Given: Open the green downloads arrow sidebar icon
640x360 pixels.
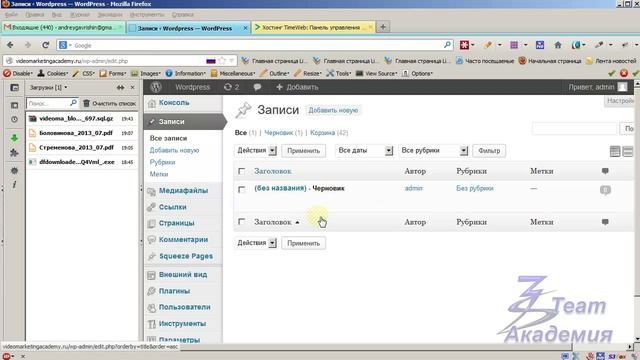Looking at the screenshot, I should click(14, 138).
